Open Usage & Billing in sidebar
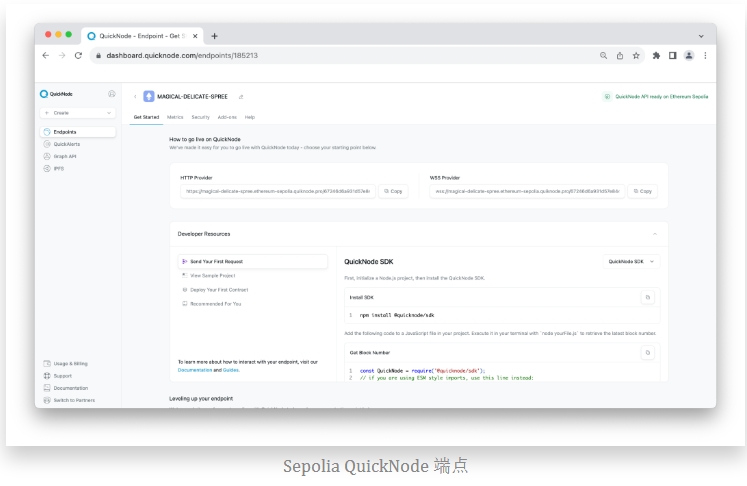747x486 pixels. (66, 364)
